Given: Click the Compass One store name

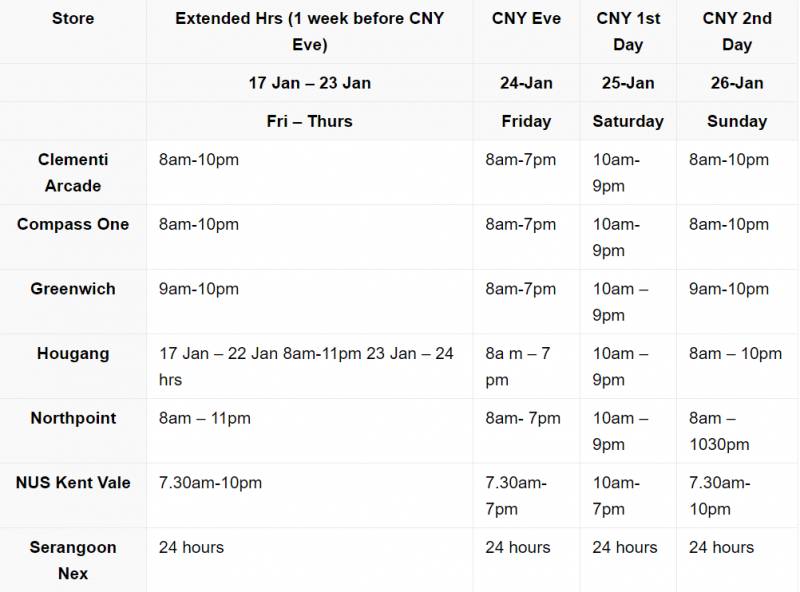Looking at the screenshot, I should pos(73,224).
